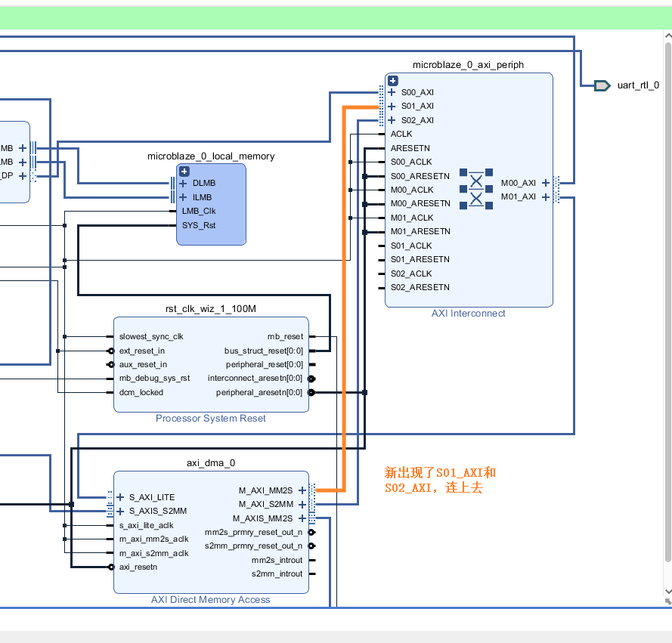672x643 pixels.
Task: Expand the M_AXI_MM2S pin on axi_dma_0
Action: 303,490
